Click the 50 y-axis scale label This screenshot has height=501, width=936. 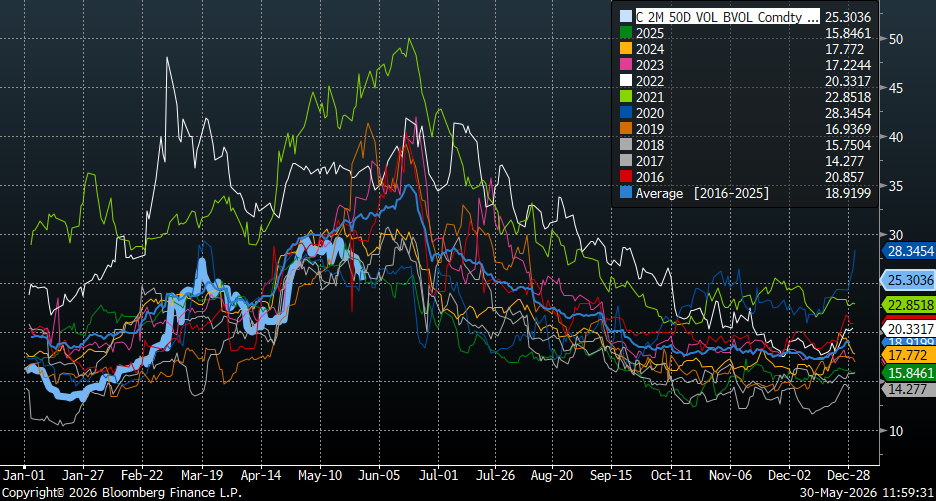[x=895, y=39]
